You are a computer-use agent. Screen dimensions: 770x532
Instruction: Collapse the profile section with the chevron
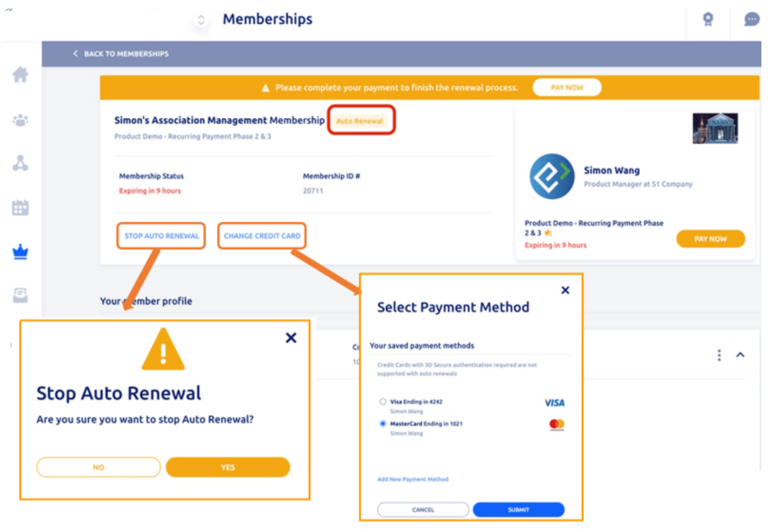pyautogui.click(x=740, y=355)
